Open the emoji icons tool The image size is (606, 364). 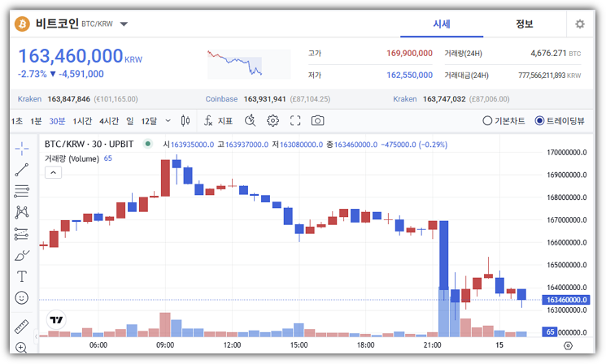click(22, 297)
